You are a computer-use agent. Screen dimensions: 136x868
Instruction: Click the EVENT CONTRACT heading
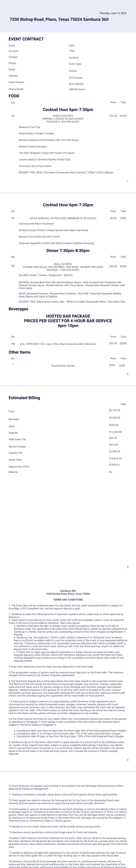(26, 39)
